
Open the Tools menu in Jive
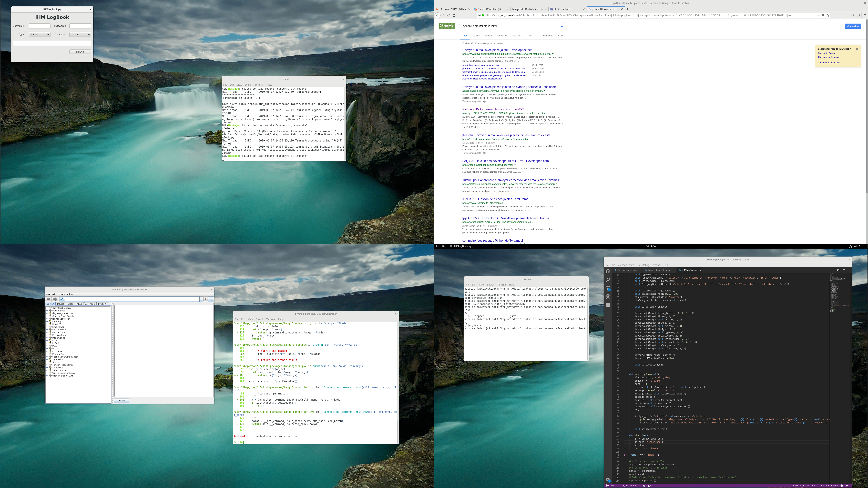point(62,294)
